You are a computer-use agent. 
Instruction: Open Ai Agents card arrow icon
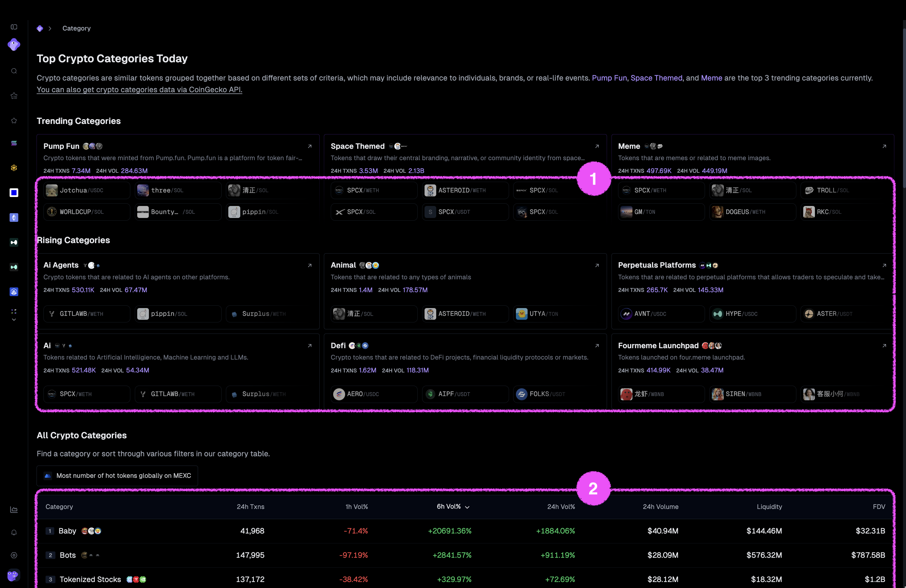pyautogui.click(x=310, y=265)
